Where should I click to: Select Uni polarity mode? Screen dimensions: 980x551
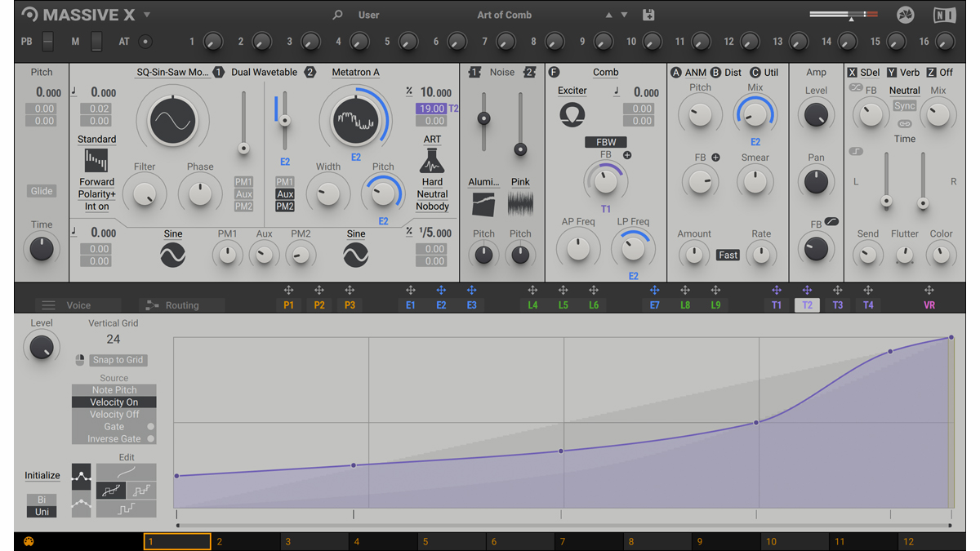pyautogui.click(x=42, y=512)
